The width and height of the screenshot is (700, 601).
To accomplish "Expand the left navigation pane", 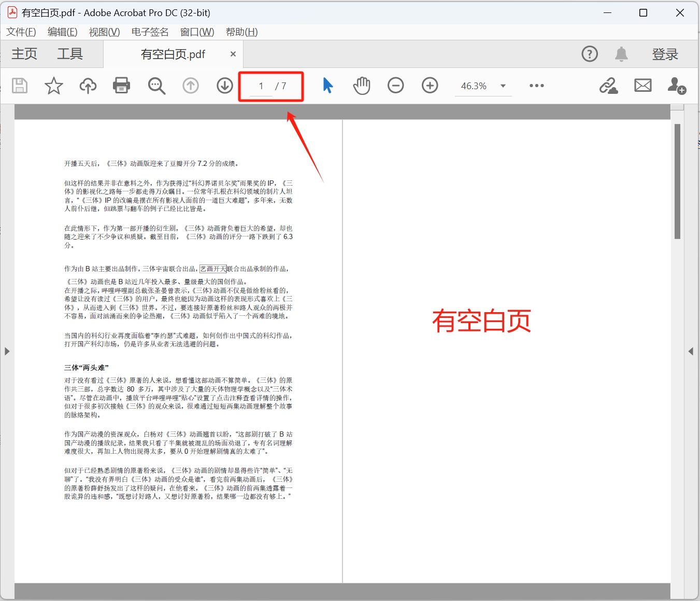I will [x=7, y=351].
